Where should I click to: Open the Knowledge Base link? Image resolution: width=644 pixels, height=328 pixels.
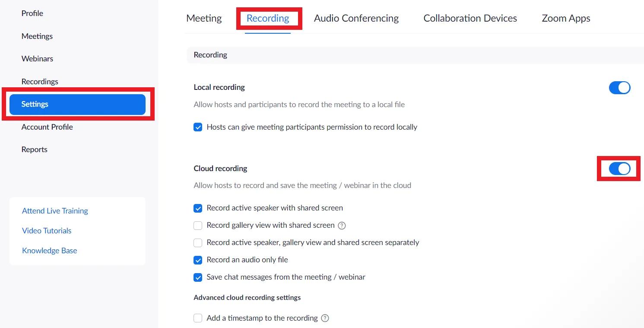49,250
